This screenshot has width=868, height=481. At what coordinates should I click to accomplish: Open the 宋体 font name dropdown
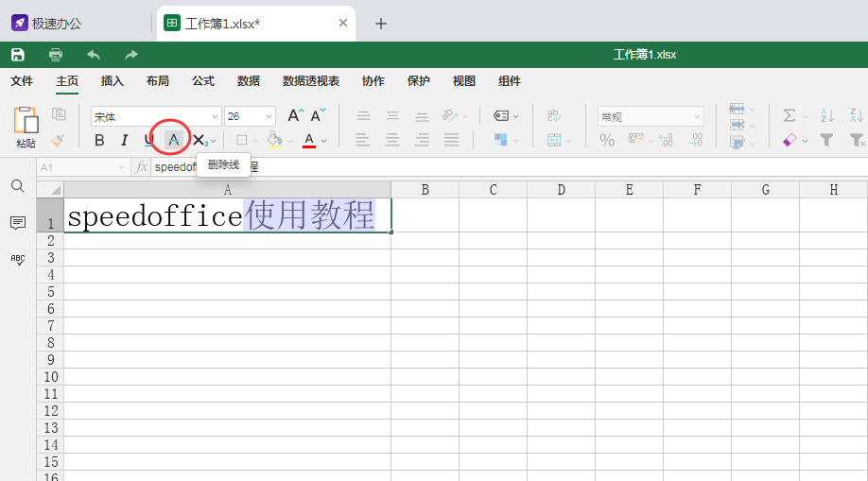coord(215,117)
